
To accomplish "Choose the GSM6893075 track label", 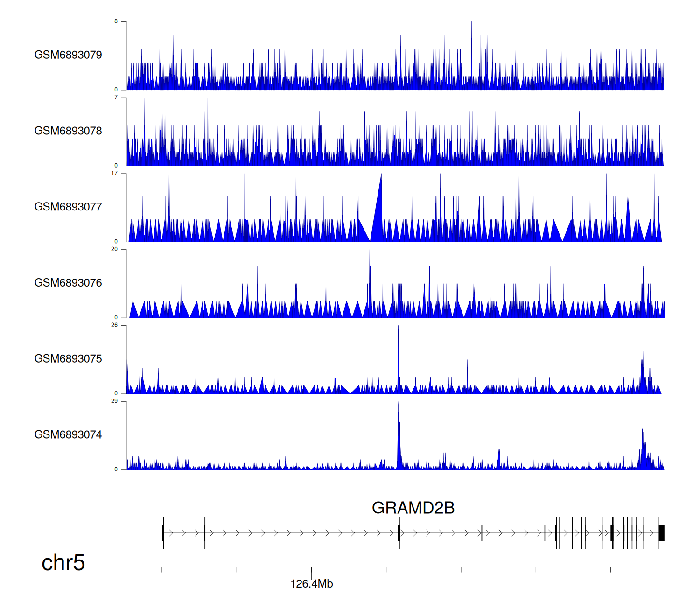I will coord(68,359).
